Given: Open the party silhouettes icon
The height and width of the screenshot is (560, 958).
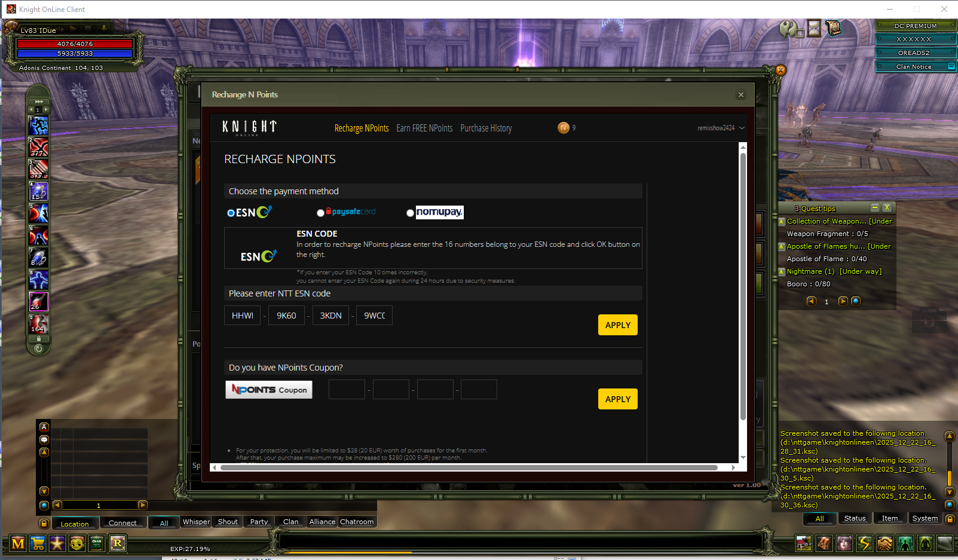Looking at the screenshot, I should click(x=905, y=543).
